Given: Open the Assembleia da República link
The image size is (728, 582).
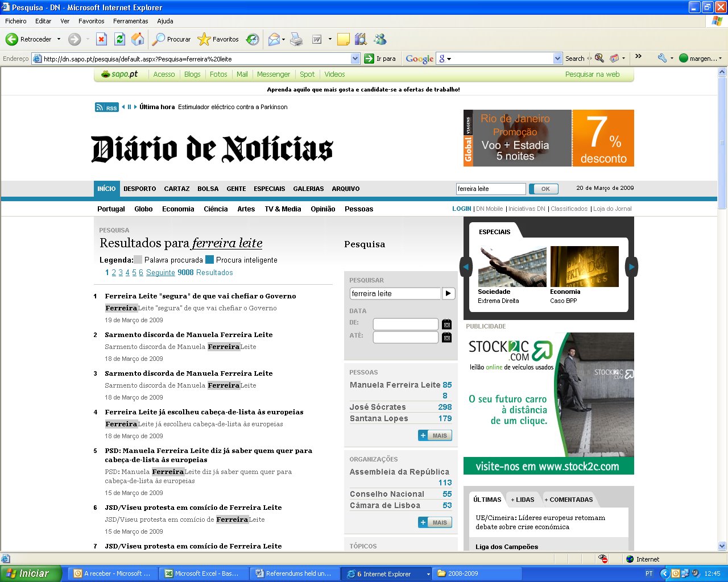Looking at the screenshot, I should (x=399, y=472).
